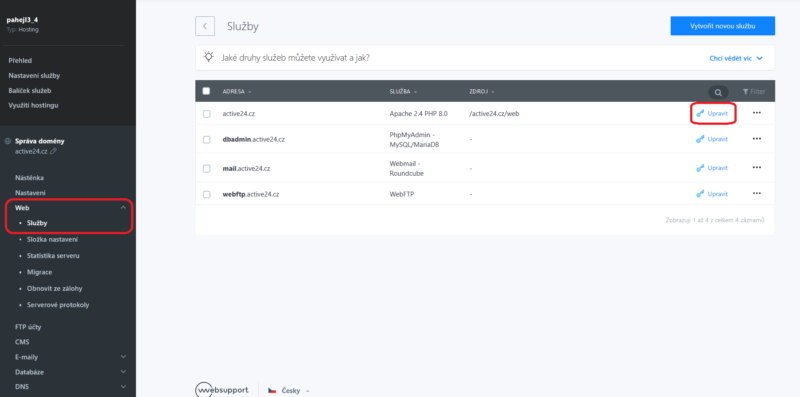The height and width of the screenshot is (397, 800).
Task: Open Statistika serveru submenu item
Action: click(53, 256)
